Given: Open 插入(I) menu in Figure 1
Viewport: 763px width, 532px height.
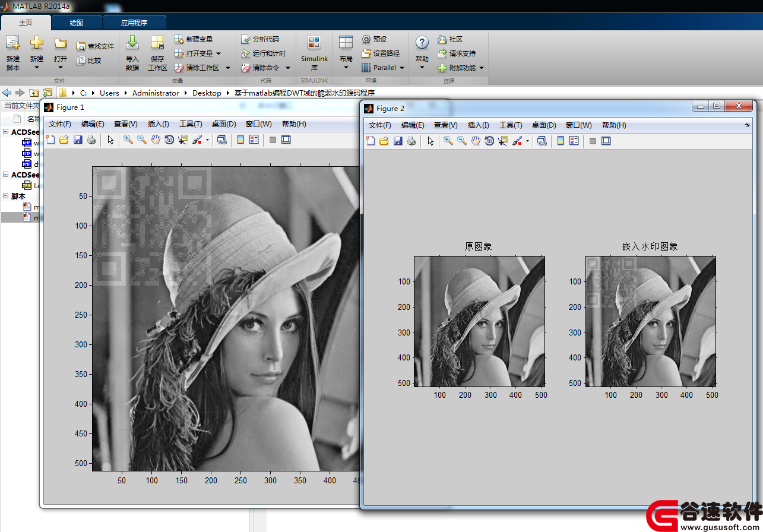Looking at the screenshot, I should coord(159,124).
